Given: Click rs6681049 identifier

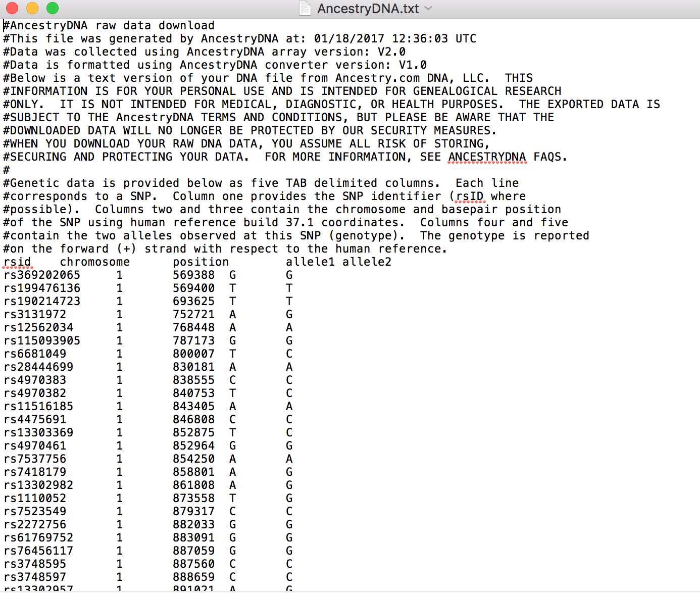Looking at the screenshot, I should tap(35, 354).
